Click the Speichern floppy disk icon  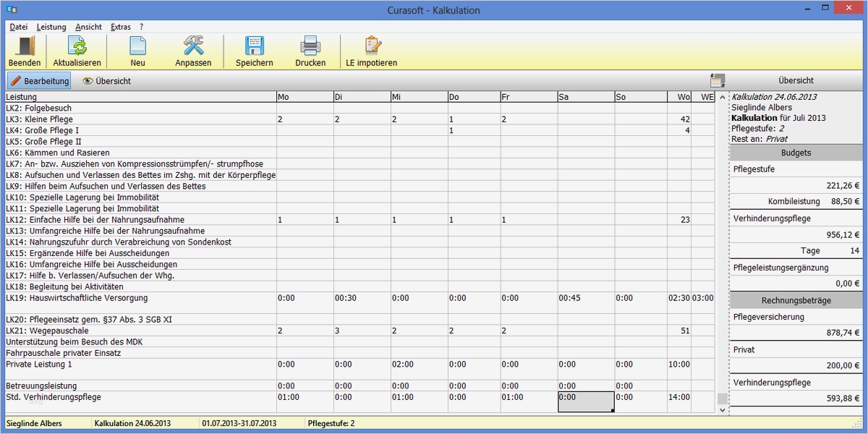click(254, 46)
